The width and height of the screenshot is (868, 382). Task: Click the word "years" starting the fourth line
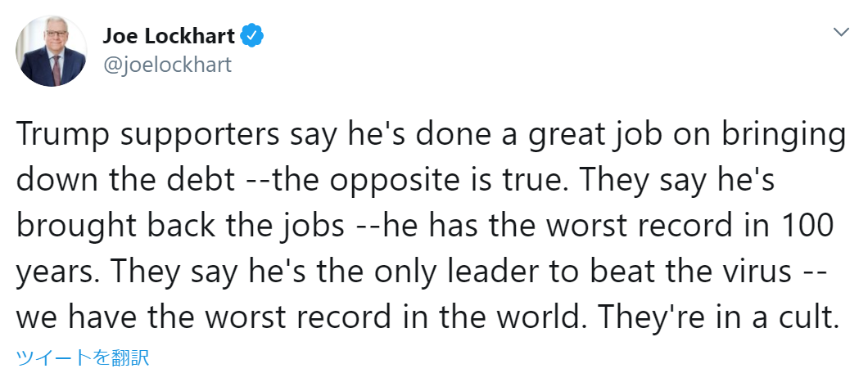(52, 272)
